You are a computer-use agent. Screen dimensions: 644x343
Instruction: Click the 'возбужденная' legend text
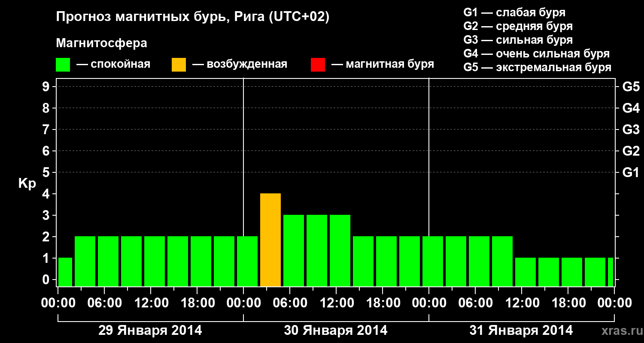point(247,65)
